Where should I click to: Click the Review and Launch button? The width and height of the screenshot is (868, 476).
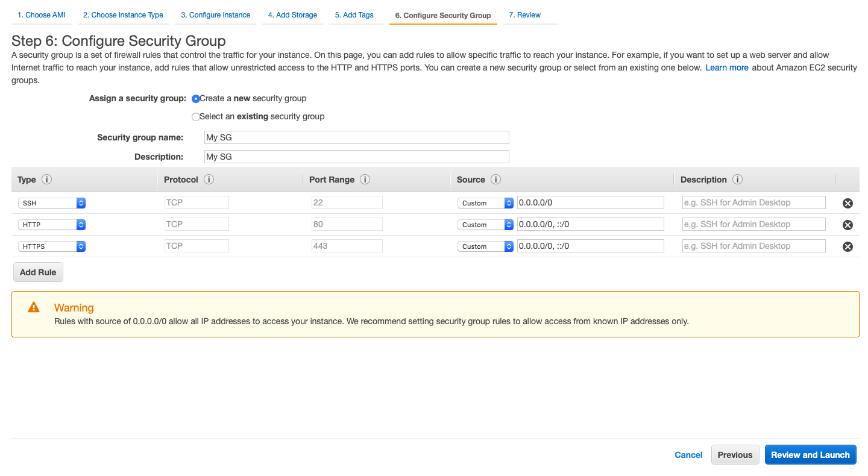tap(810, 455)
